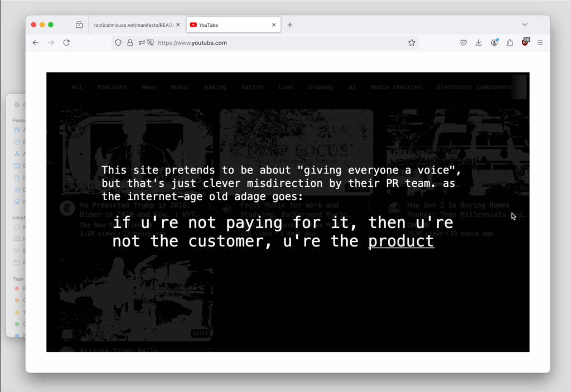
Task: Bookmark this page with the star icon
Action: (x=412, y=43)
